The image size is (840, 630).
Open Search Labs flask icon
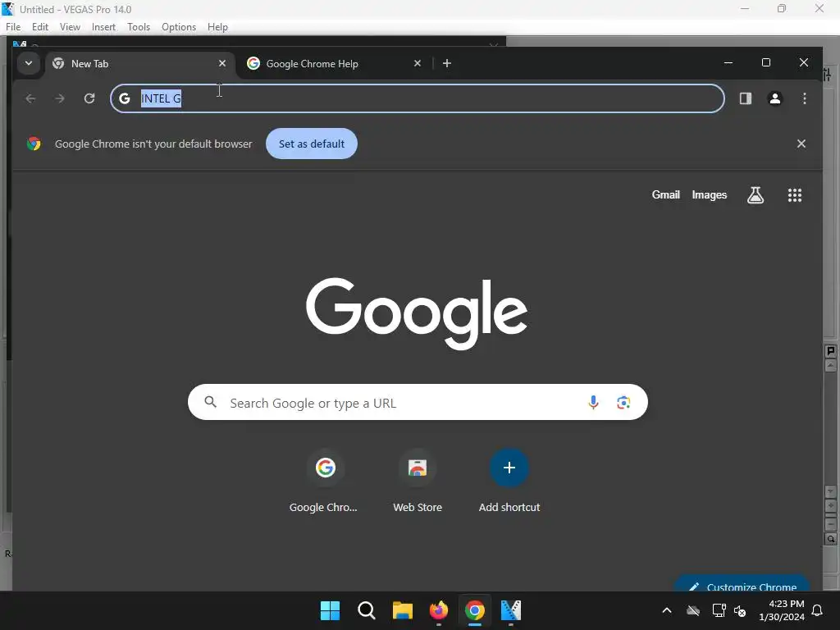coord(756,195)
